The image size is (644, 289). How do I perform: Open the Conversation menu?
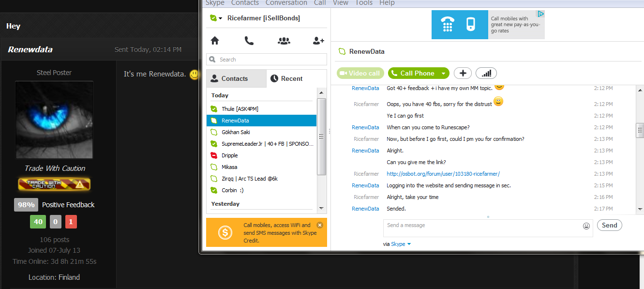pyautogui.click(x=286, y=3)
